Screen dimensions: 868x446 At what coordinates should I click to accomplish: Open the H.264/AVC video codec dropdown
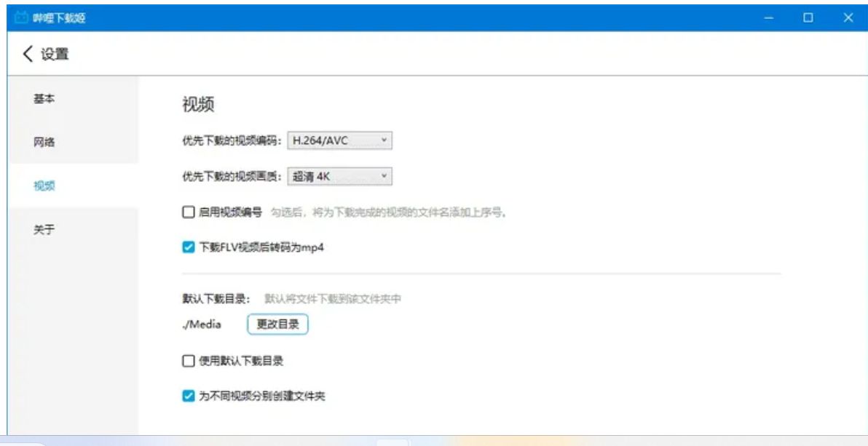pyautogui.click(x=340, y=140)
